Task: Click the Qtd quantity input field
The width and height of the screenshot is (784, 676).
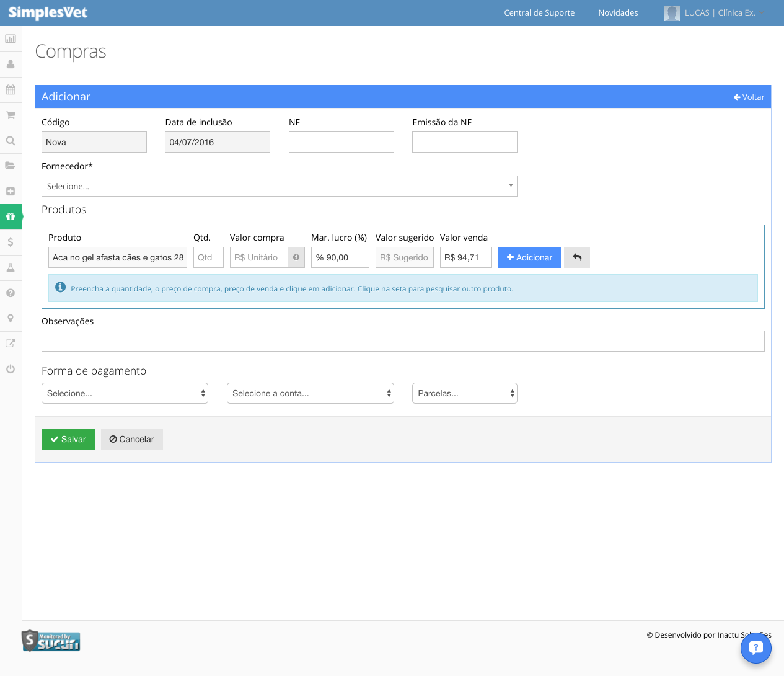Action: (x=208, y=257)
